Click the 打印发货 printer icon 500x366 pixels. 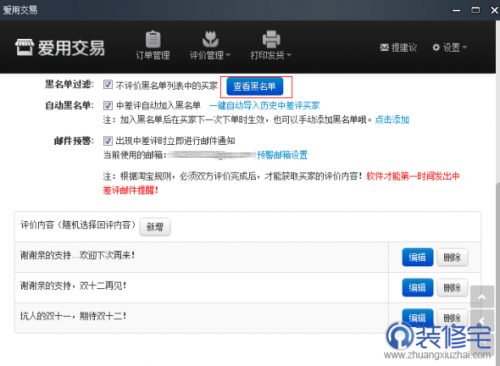coord(271,39)
